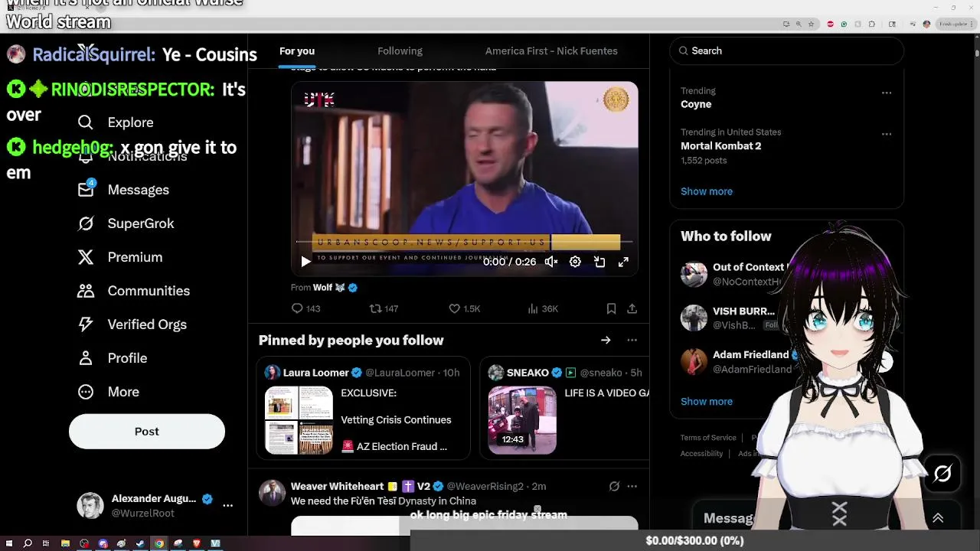Open the Coyne trending topic
980x551 pixels.
696,104
